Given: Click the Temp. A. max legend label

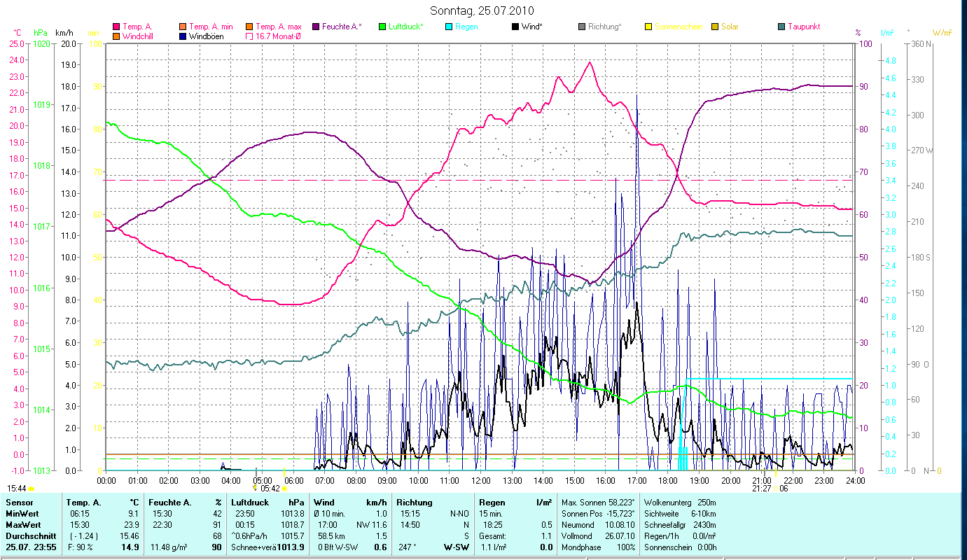Looking at the screenshot, I should point(280,27).
